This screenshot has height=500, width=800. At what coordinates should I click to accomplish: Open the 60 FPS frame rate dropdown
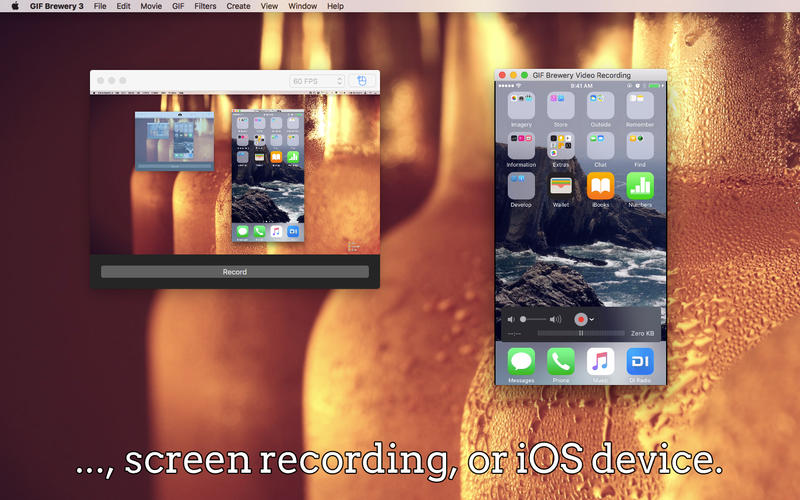coord(317,80)
